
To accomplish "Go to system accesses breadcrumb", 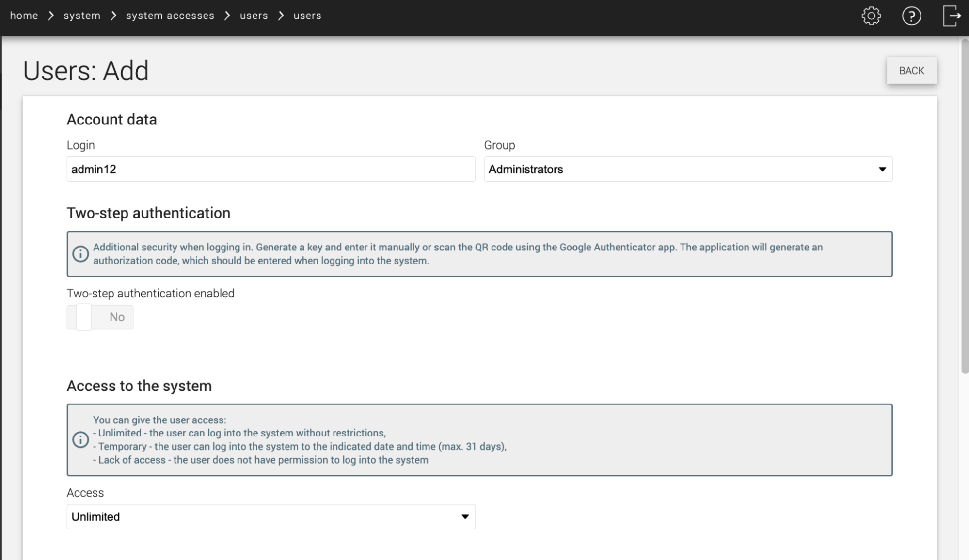I will tap(170, 16).
